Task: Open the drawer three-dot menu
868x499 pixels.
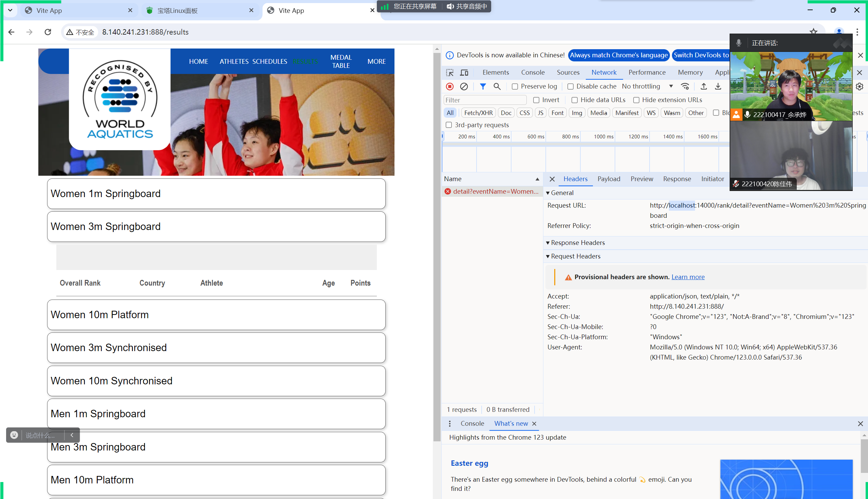Action: click(449, 424)
